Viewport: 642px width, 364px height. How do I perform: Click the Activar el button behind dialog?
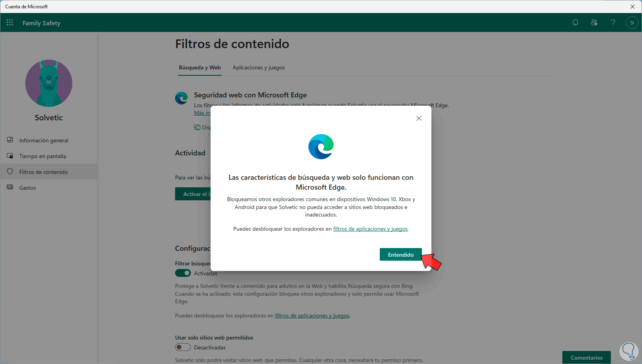pyautogui.click(x=193, y=194)
